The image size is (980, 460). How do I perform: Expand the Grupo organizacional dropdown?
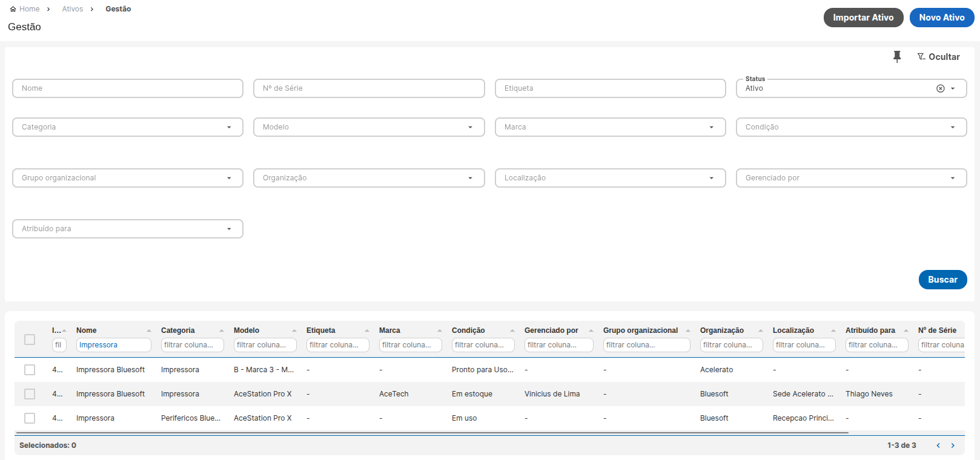[x=229, y=178]
